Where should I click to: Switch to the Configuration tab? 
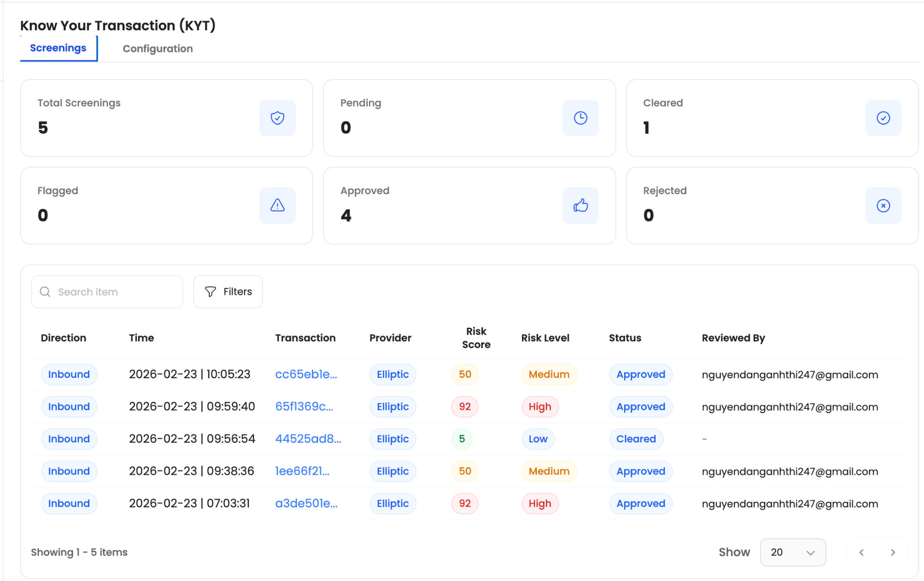(x=158, y=49)
